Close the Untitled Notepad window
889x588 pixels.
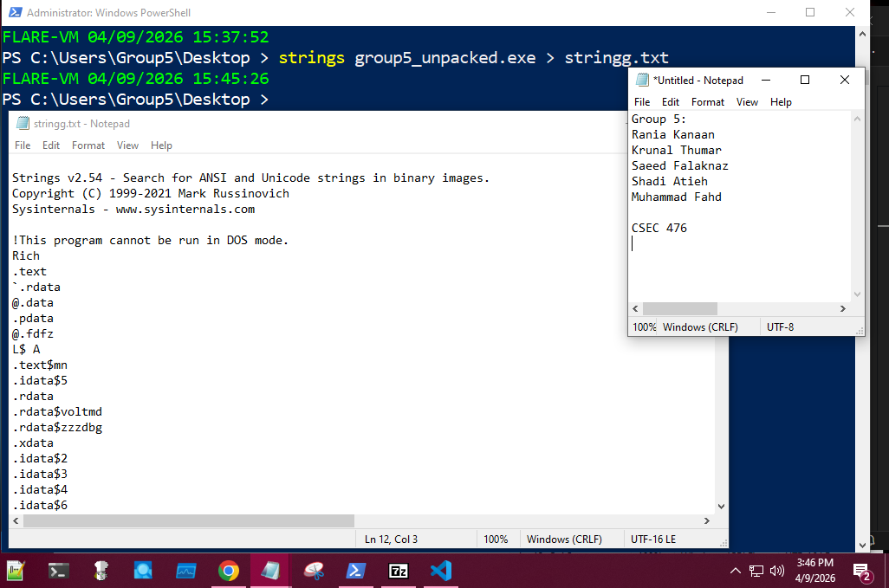[x=845, y=80]
